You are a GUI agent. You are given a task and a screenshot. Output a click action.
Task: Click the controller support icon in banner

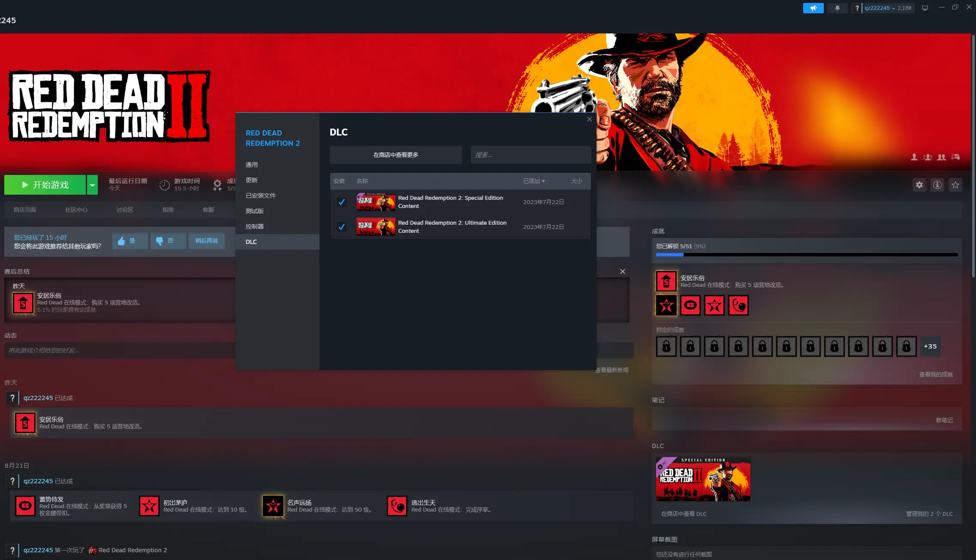pos(955,157)
